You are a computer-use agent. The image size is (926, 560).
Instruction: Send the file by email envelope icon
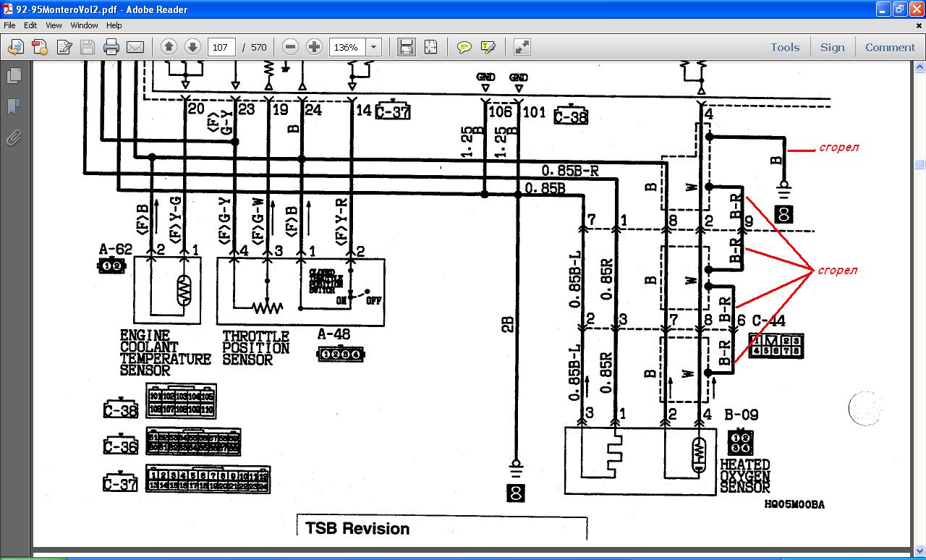pos(135,48)
